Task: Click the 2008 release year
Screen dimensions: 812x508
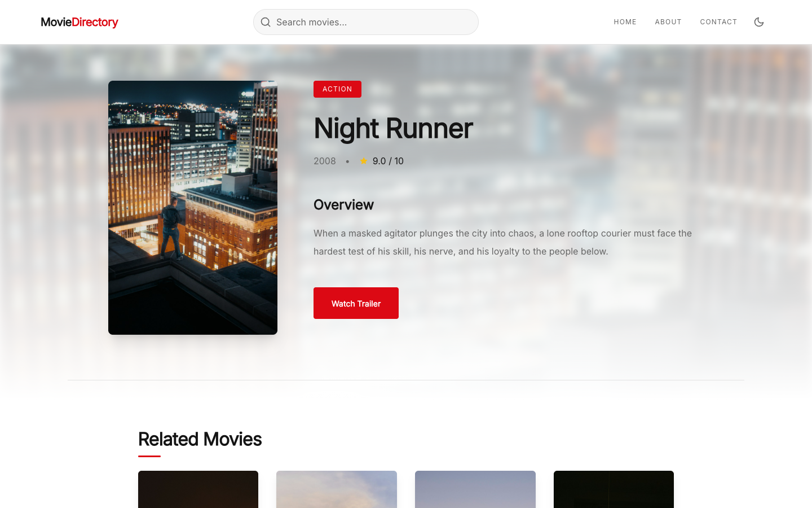Action: click(x=325, y=161)
